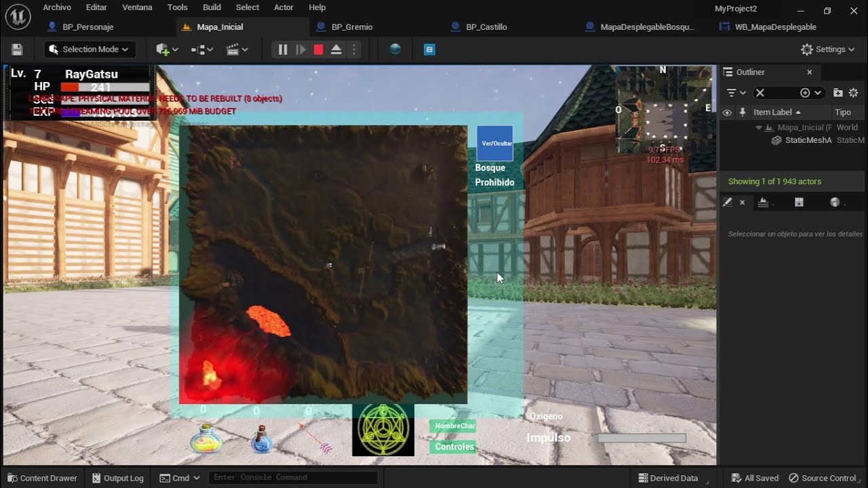This screenshot has width=868, height=488.
Task: Focus the console command input field
Action: tap(293, 478)
